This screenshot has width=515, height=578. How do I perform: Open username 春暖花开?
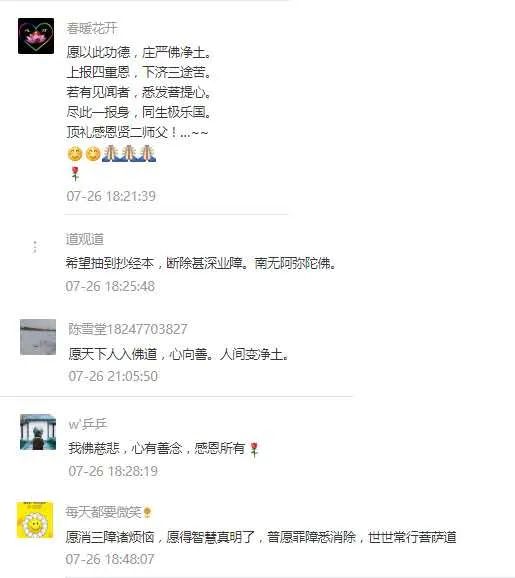click(x=92, y=28)
